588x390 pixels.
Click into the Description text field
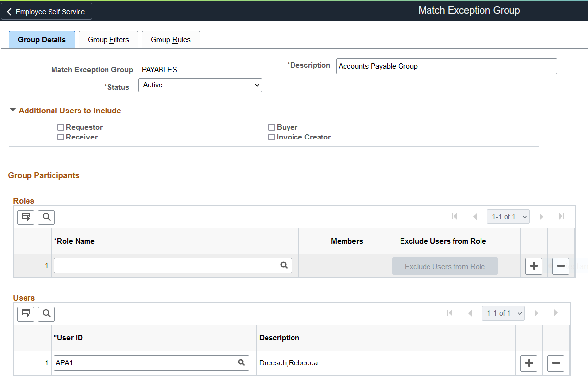click(446, 66)
